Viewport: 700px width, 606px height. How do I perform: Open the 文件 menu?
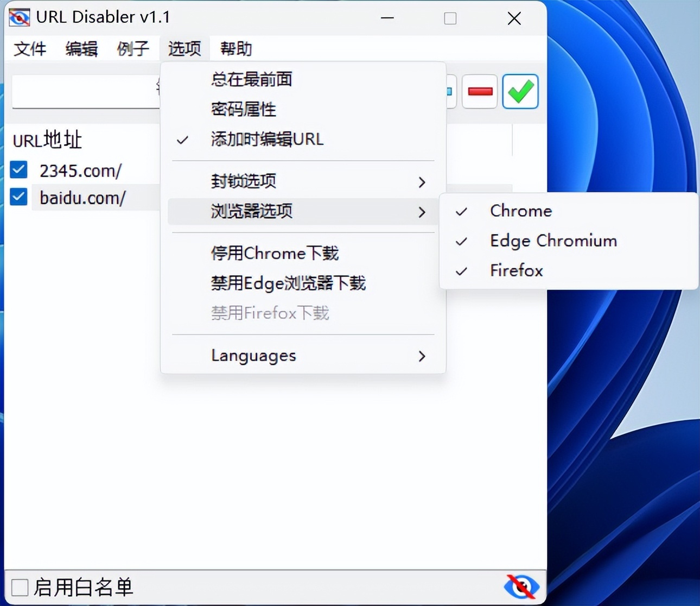tap(30, 48)
